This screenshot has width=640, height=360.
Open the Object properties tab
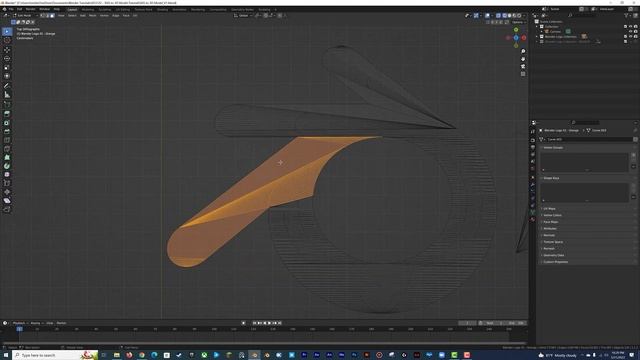(533, 177)
